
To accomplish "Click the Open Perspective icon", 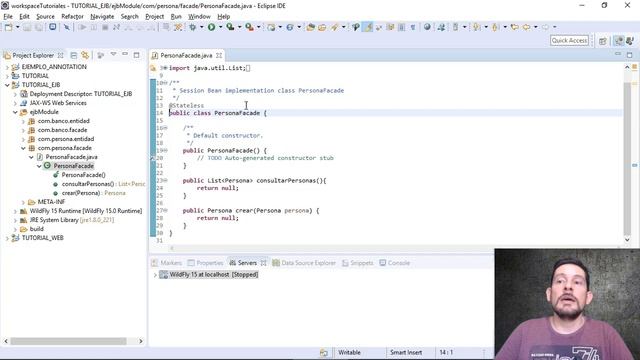I will pos(603,41).
